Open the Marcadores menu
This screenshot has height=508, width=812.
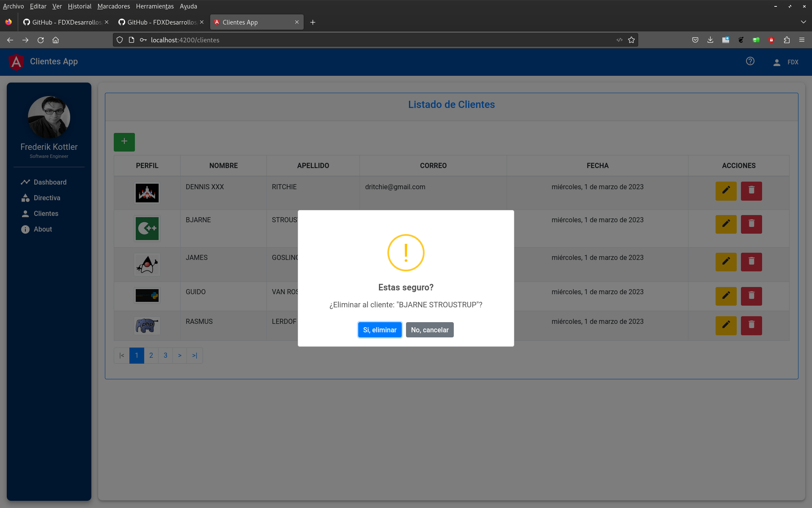pyautogui.click(x=113, y=6)
